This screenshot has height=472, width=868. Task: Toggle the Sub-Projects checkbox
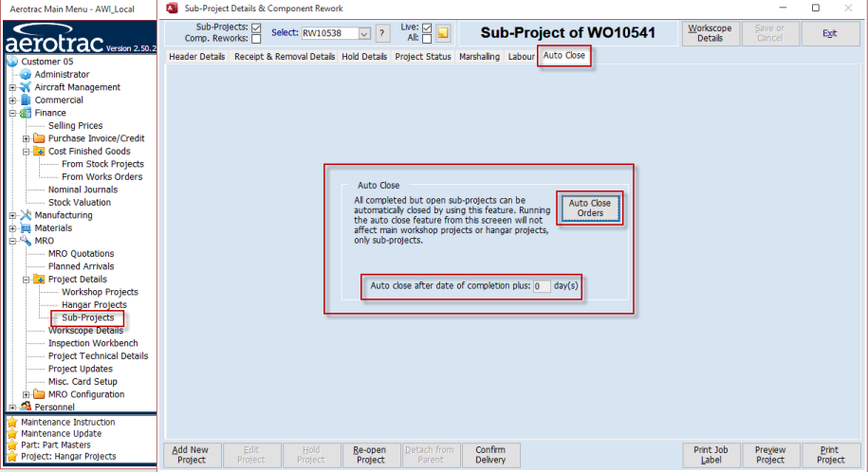256,27
